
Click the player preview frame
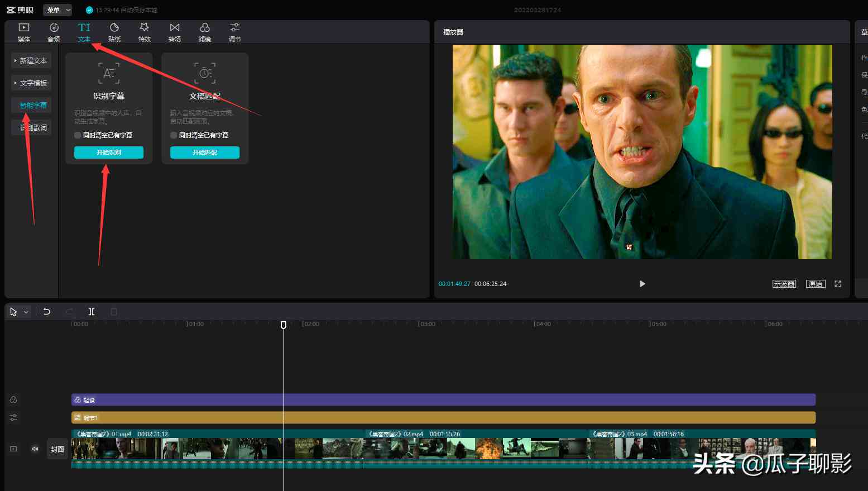coord(642,152)
